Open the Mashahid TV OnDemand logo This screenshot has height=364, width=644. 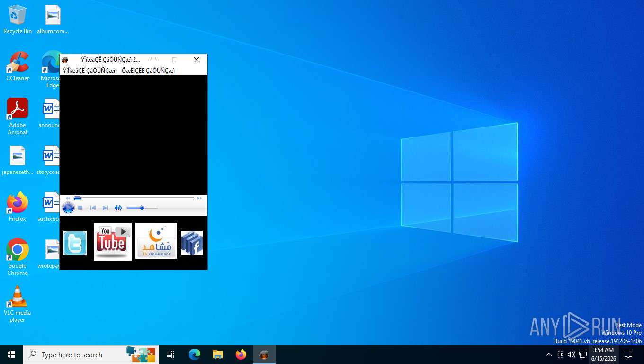(x=156, y=241)
